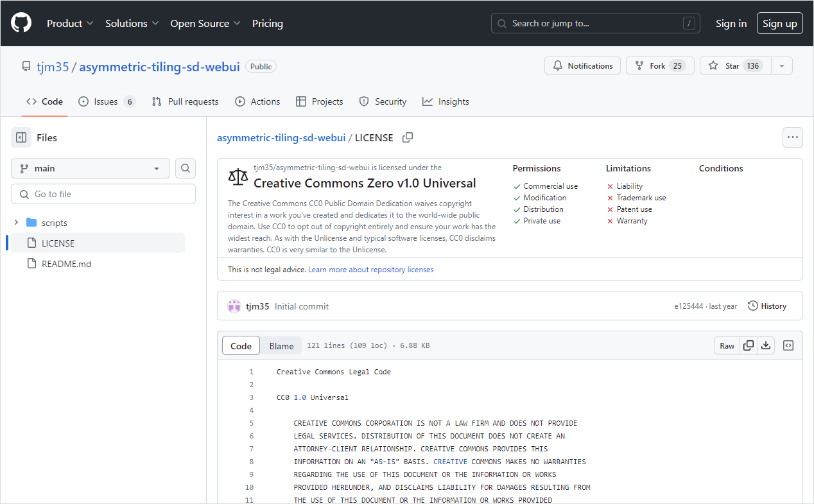Open the Star lists dropdown arrow
This screenshot has height=504, width=814.
(x=781, y=65)
